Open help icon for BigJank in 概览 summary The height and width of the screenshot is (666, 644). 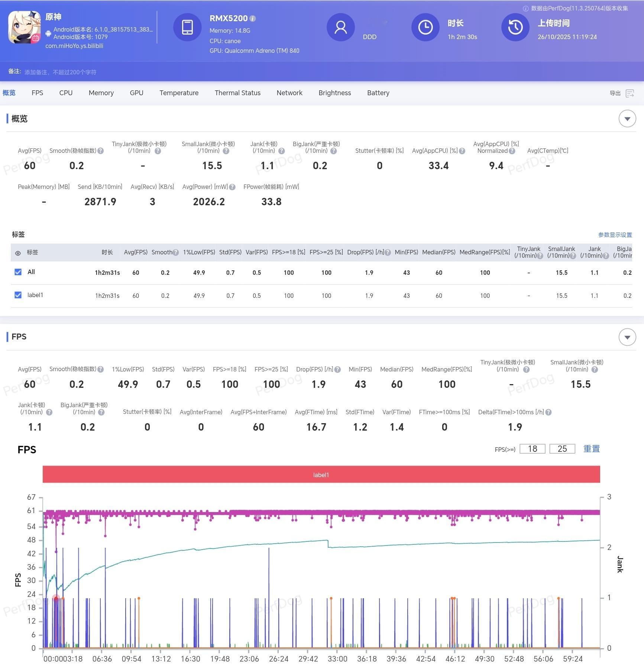[x=334, y=151]
